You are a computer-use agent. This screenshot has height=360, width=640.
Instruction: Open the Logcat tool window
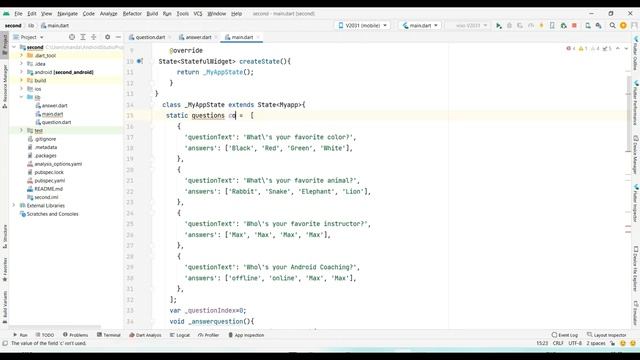point(180,335)
